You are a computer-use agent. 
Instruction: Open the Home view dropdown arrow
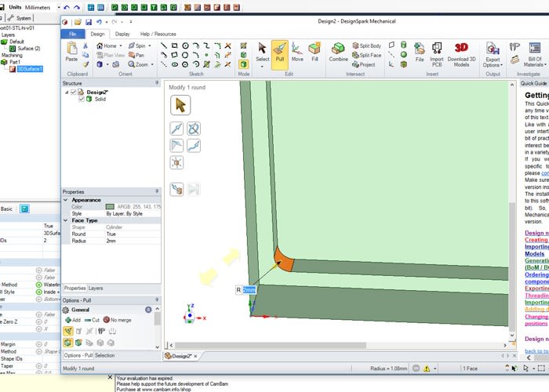click(121, 45)
